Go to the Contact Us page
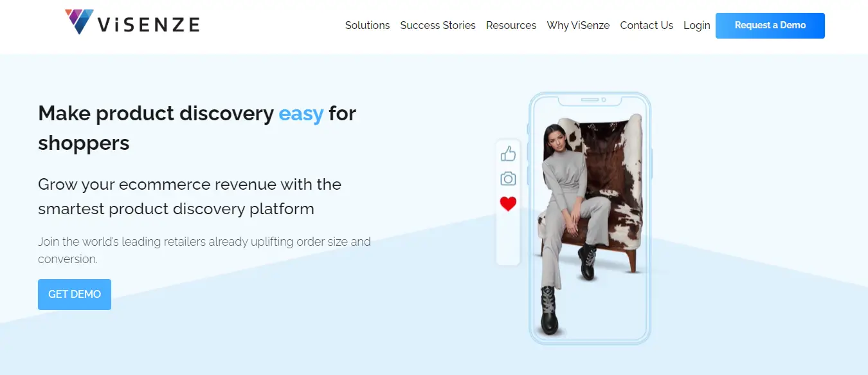 (x=646, y=25)
